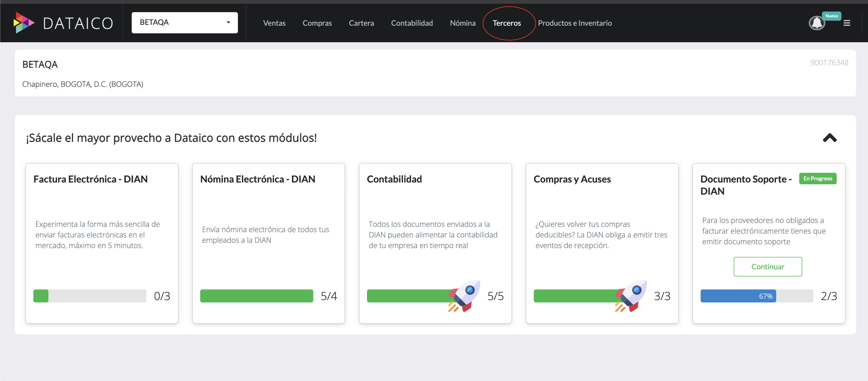Click the Nómina Electrónica progress bar
The width and height of the screenshot is (868, 381).
(x=257, y=296)
